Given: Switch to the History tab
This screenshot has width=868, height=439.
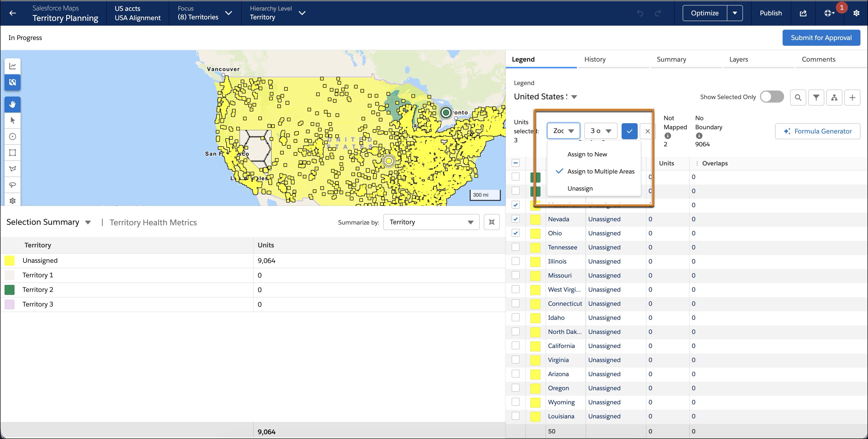Looking at the screenshot, I should (595, 59).
